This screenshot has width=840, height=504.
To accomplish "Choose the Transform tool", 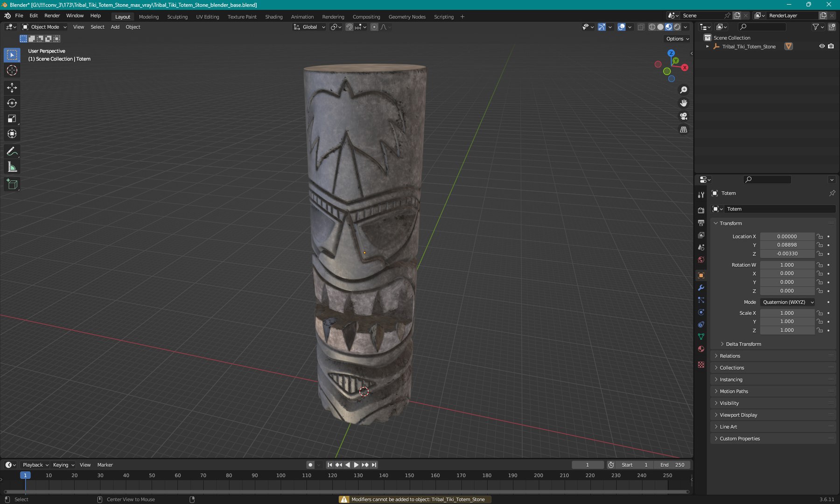I will point(12,134).
